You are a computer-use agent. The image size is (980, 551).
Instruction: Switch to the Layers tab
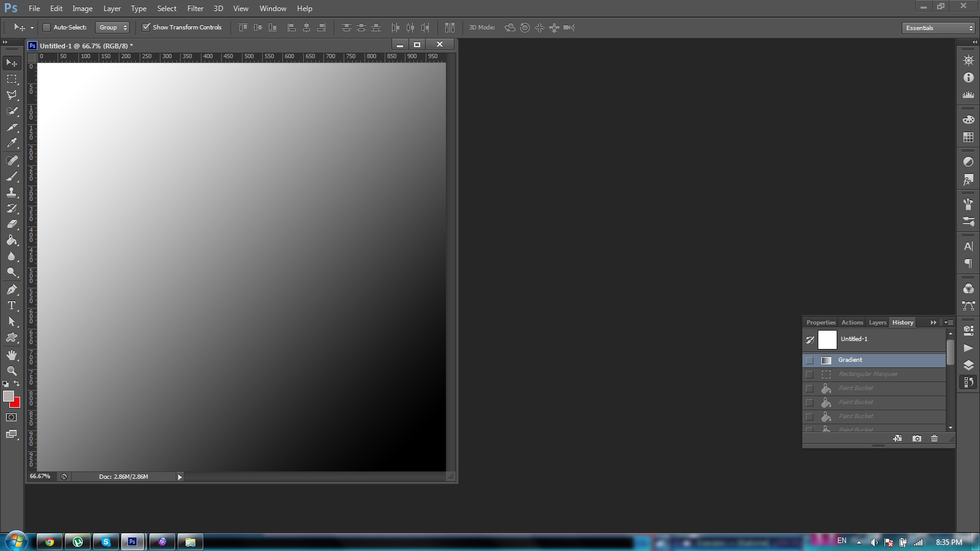[877, 323]
